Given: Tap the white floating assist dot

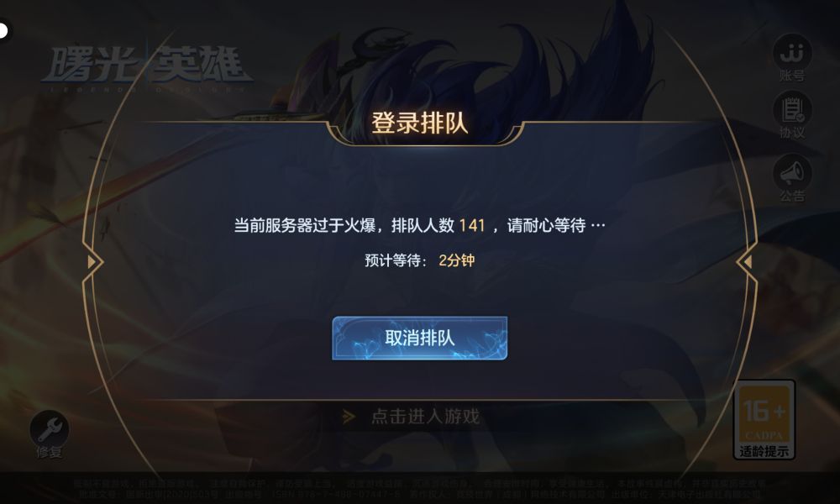Looking at the screenshot, I should pyautogui.click(x=3, y=30).
